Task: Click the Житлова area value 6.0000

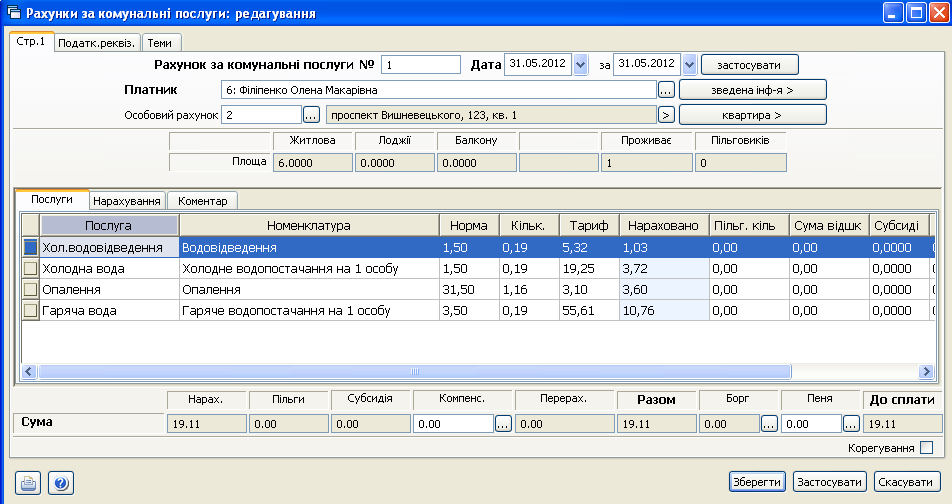Action: tap(313, 163)
